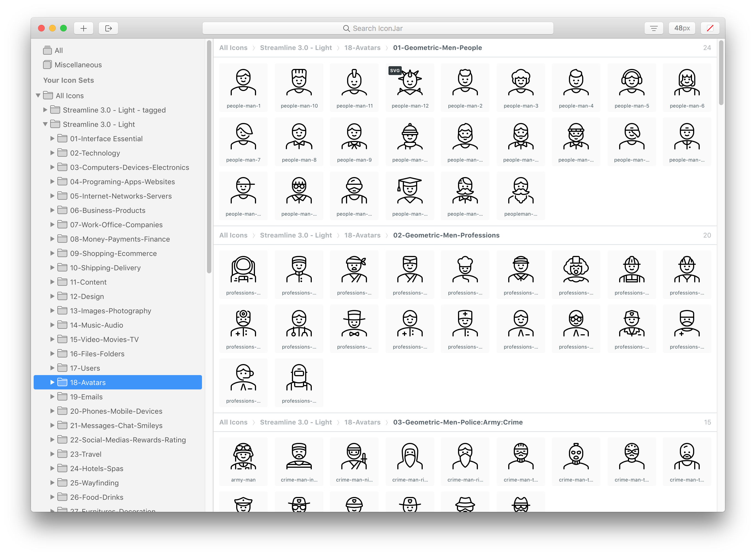Viewport: 756px width, 556px height.
Task: Click the export icon button in toolbar
Action: pyautogui.click(x=108, y=28)
